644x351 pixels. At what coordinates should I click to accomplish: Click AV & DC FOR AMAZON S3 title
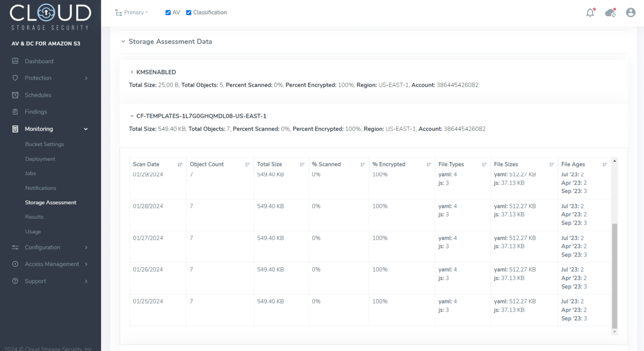(46, 44)
